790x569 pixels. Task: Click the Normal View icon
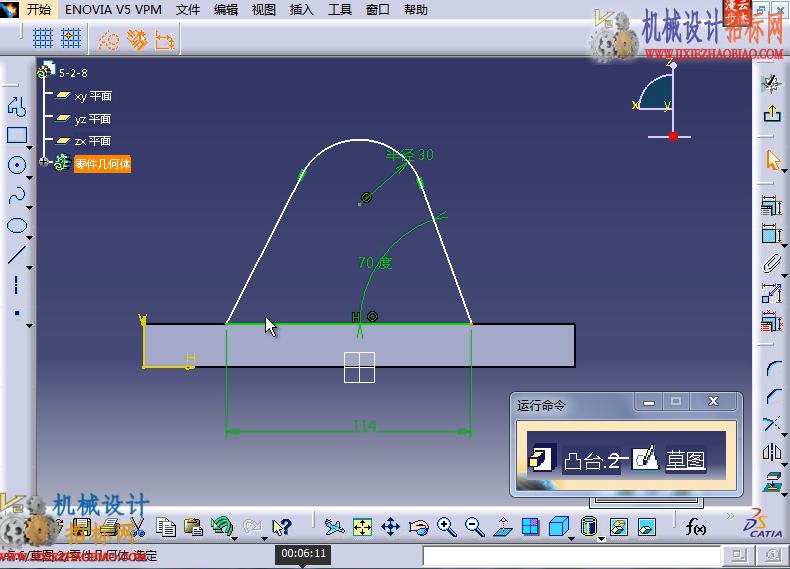(502, 527)
